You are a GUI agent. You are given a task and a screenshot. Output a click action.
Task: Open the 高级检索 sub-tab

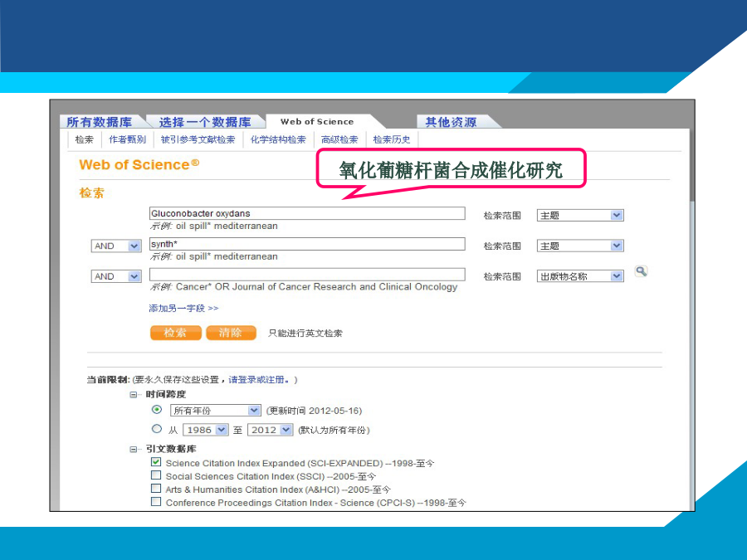pos(339,139)
